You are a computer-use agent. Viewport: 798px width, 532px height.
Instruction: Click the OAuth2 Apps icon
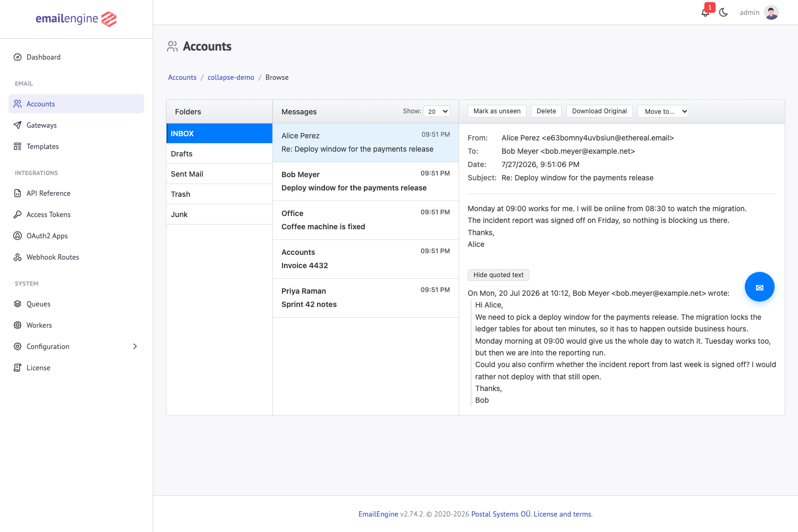coord(18,236)
